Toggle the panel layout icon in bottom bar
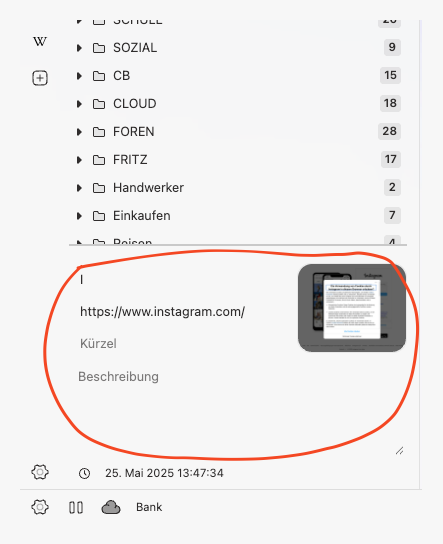Screen dimensions: 443x544 coord(76,507)
